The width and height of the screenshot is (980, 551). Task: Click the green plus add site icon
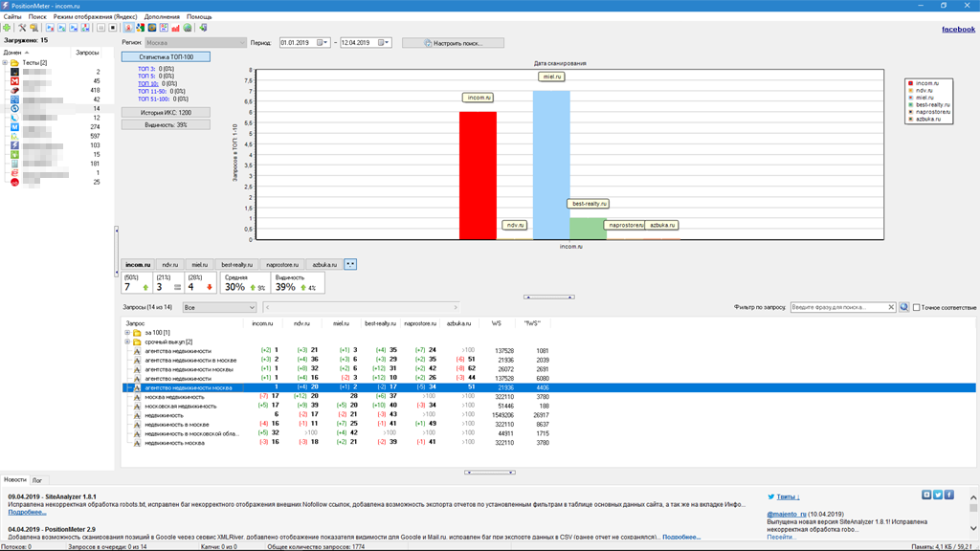tap(8, 28)
